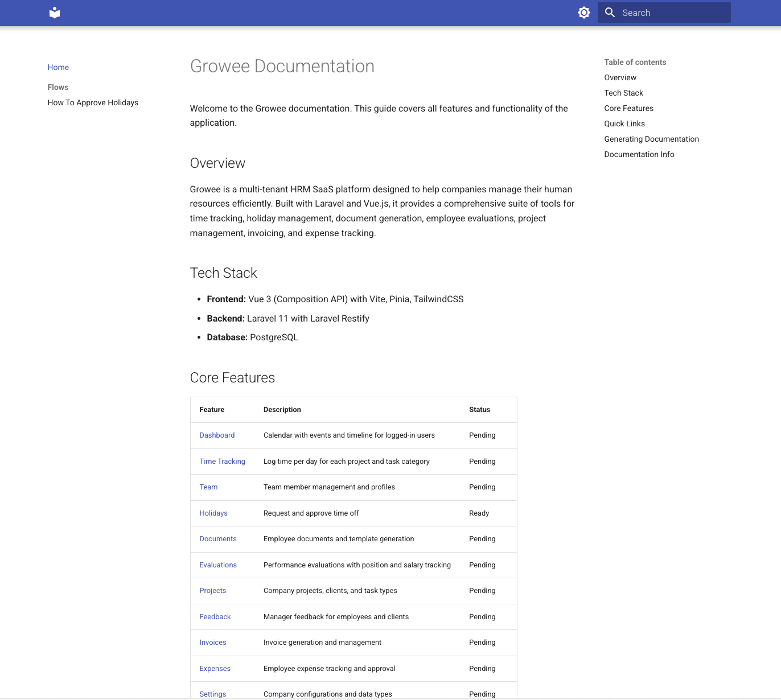The width and height of the screenshot is (781, 700).
Task: Click the search magnifier icon
Action: coord(610,13)
